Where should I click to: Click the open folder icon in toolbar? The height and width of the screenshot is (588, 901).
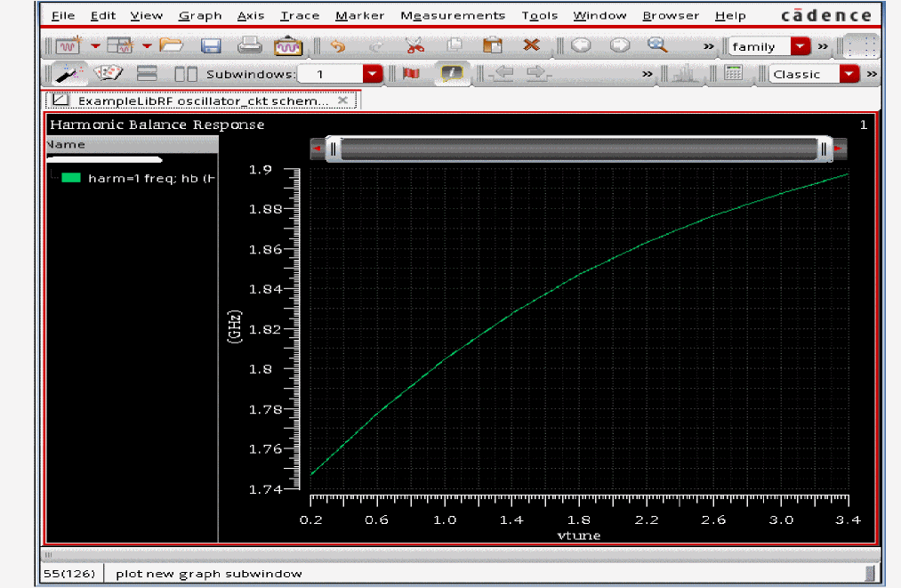click(x=171, y=46)
